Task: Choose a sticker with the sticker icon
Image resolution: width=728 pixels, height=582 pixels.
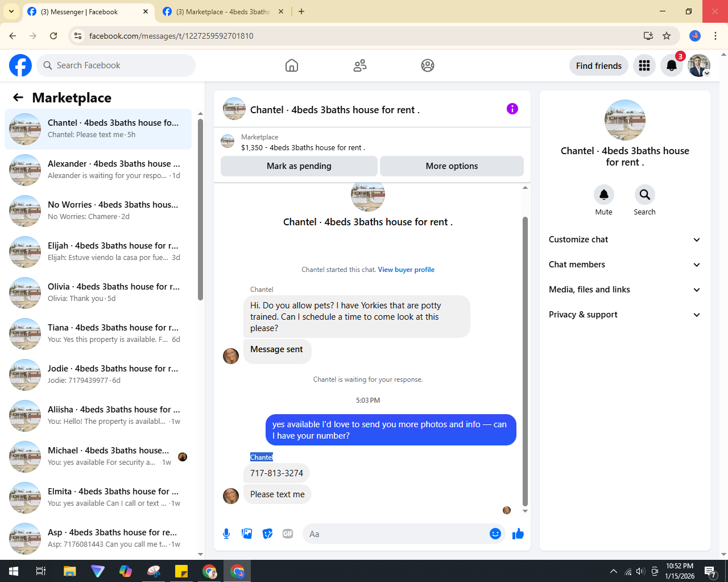Action: (267, 534)
